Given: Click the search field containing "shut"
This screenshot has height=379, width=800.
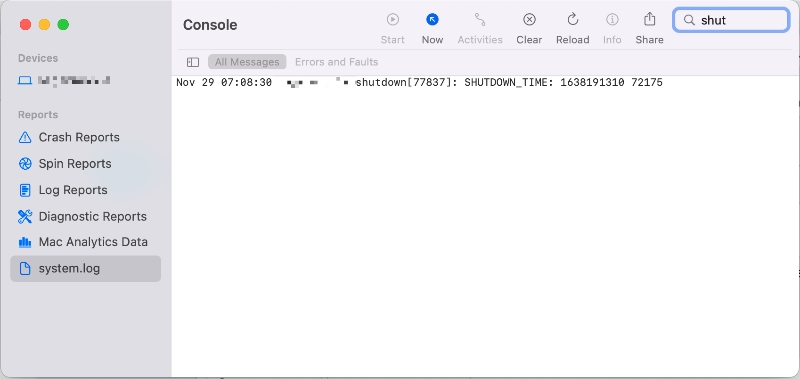Looking at the screenshot, I should pos(731,20).
